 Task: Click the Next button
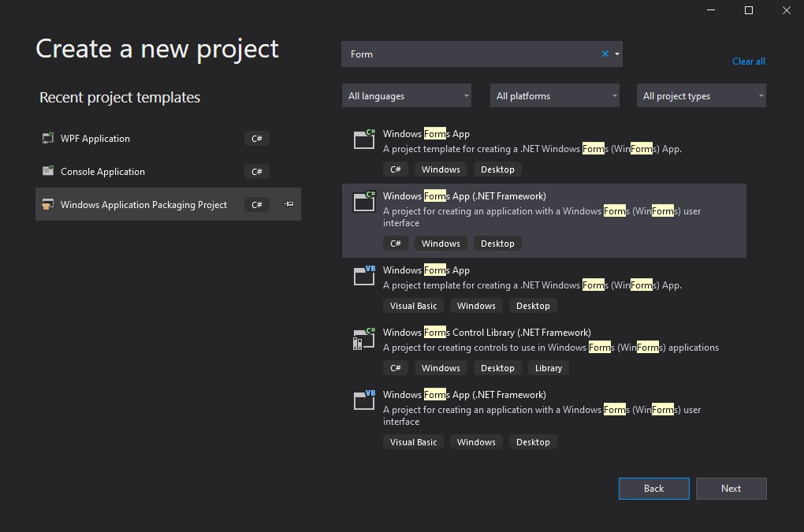pos(731,489)
